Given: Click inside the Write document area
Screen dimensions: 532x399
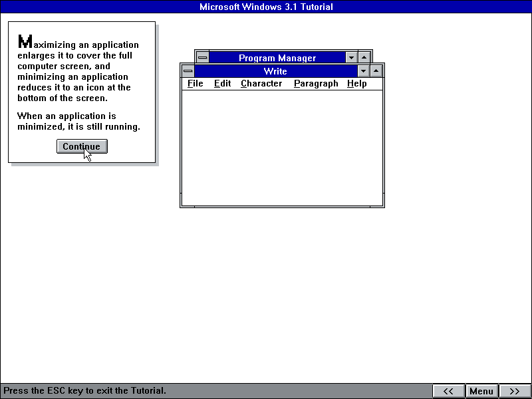Looking at the screenshot, I should tap(282, 148).
